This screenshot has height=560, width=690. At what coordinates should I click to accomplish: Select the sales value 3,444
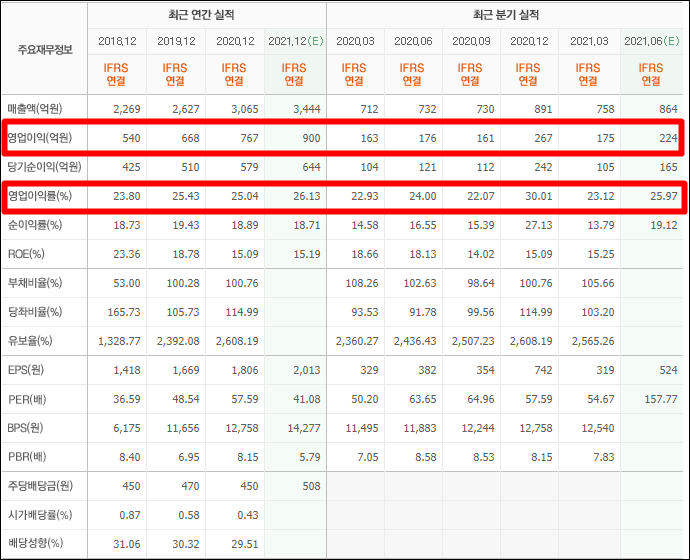pos(307,109)
